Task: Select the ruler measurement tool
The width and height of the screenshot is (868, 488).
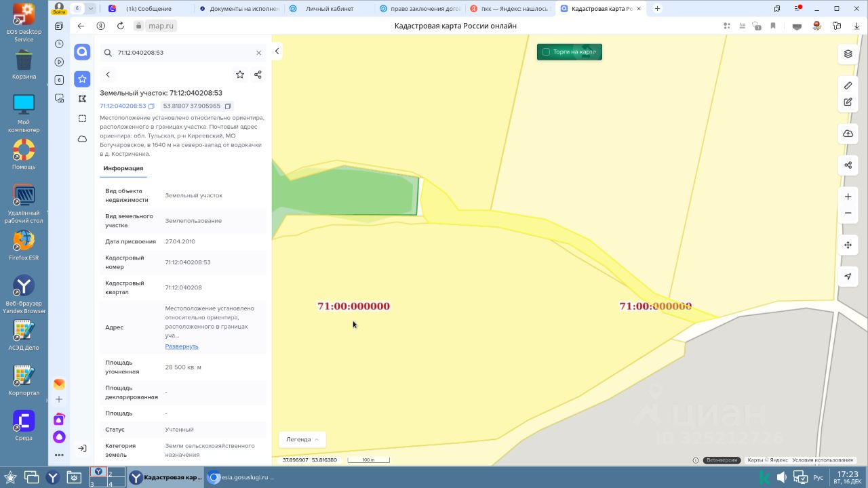Action: point(848,85)
